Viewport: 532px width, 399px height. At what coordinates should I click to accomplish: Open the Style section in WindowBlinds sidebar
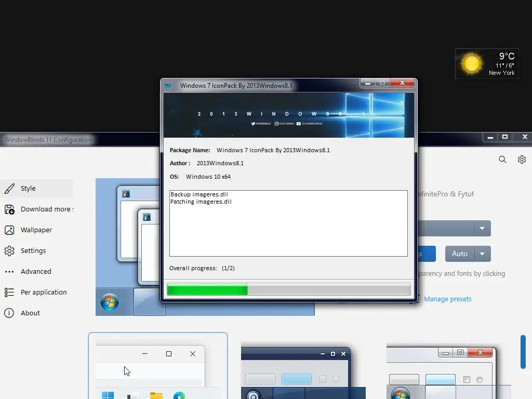[x=36, y=188]
